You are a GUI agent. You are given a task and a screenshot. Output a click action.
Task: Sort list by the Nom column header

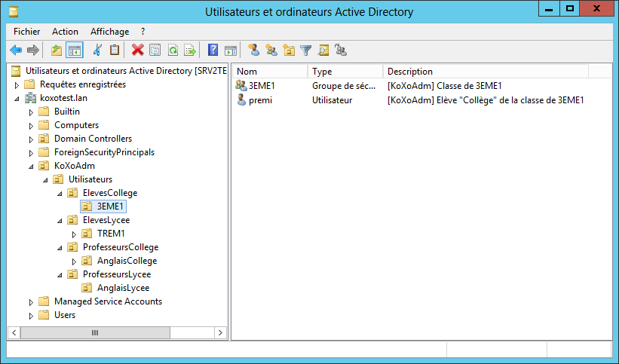(270, 72)
